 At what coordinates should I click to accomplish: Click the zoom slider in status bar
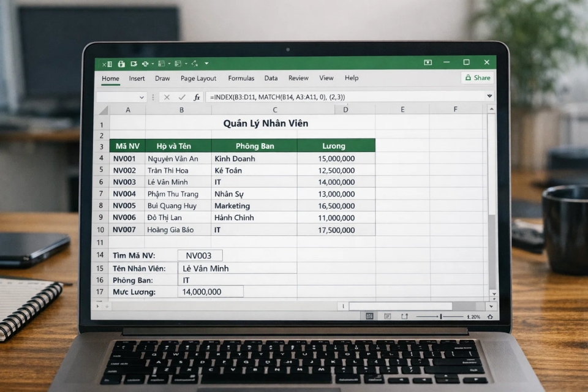[x=440, y=316]
